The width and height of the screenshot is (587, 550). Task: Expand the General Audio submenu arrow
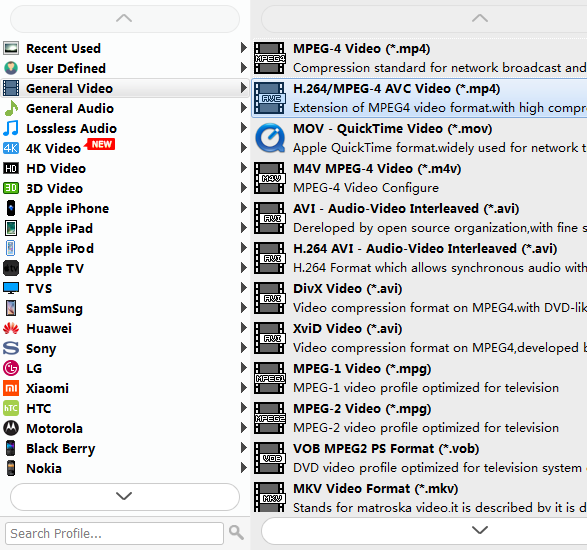243,108
